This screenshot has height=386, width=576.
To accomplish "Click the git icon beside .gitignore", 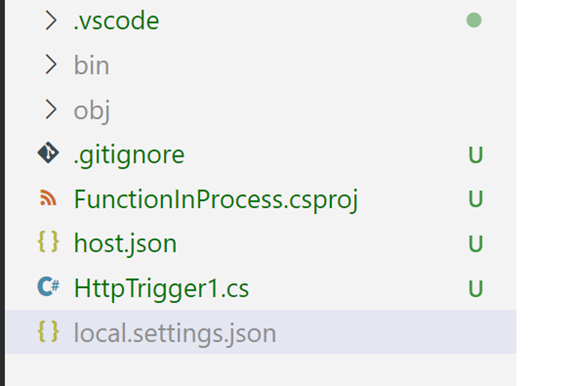I will click(x=48, y=153).
